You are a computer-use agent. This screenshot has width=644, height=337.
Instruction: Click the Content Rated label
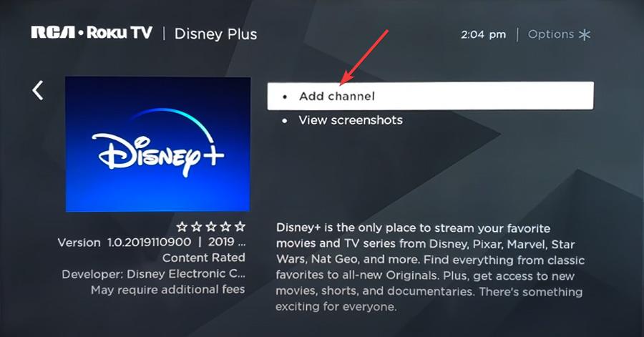tap(204, 258)
